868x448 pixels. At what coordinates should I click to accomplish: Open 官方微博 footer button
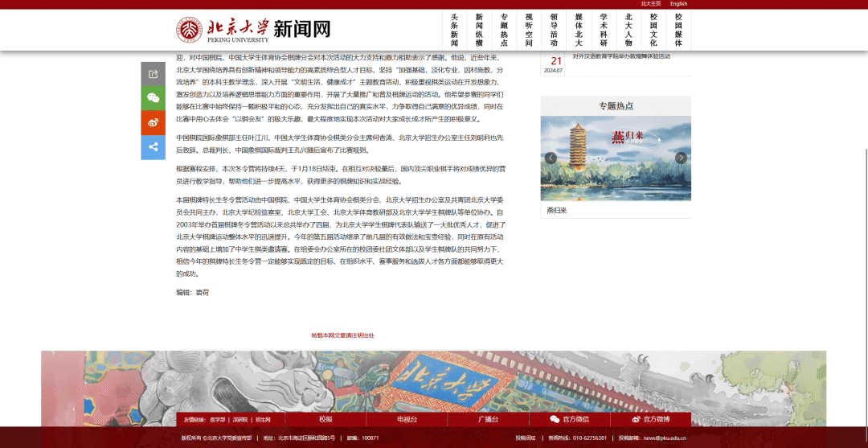click(x=651, y=419)
